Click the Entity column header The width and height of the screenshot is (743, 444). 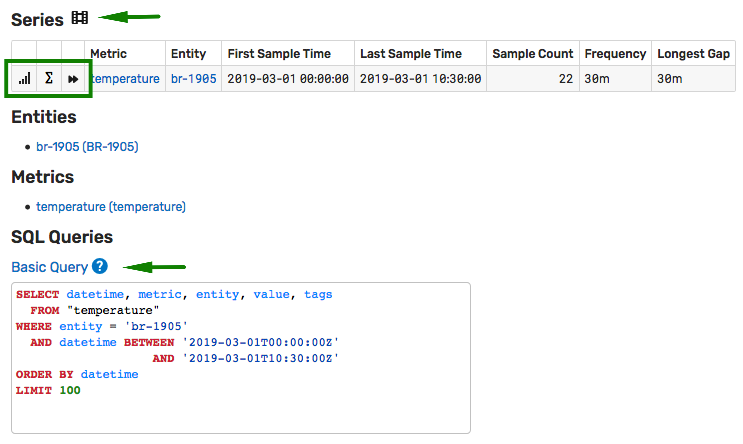tap(188, 54)
